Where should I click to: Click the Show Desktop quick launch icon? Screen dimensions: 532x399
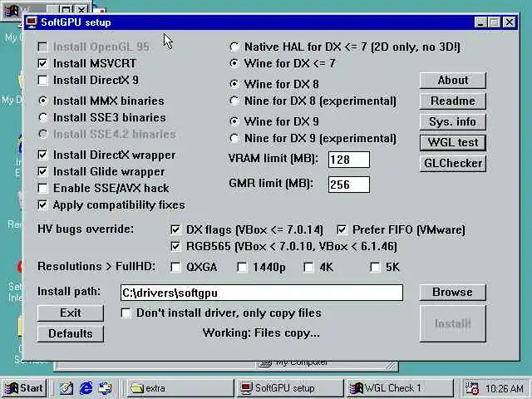pyautogui.click(x=106, y=388)
